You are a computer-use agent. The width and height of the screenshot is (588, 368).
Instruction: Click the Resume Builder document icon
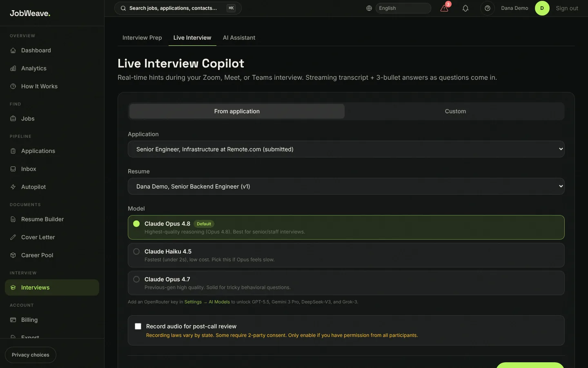13,219
